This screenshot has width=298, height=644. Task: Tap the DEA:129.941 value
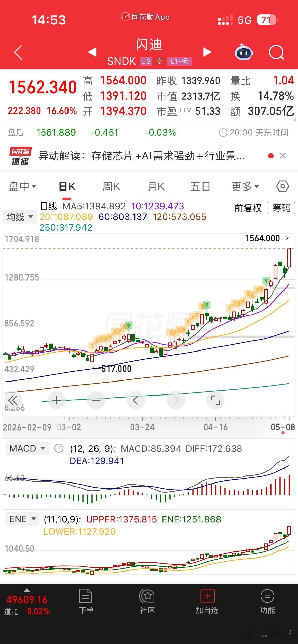(97, 461)
